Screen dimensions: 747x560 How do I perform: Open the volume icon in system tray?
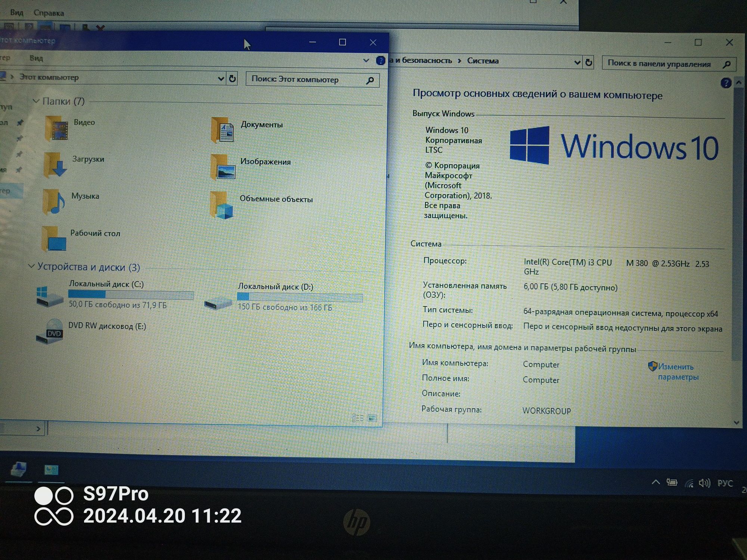704,483
